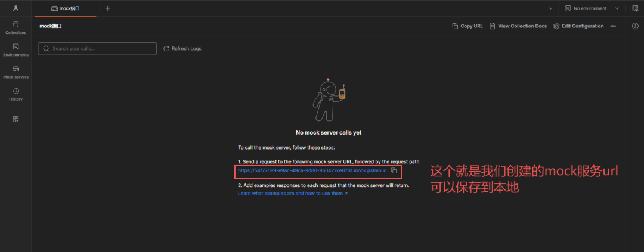644x252 pixels.
Task: Click Edit Configuration
Action: click(x=578, y=26)
